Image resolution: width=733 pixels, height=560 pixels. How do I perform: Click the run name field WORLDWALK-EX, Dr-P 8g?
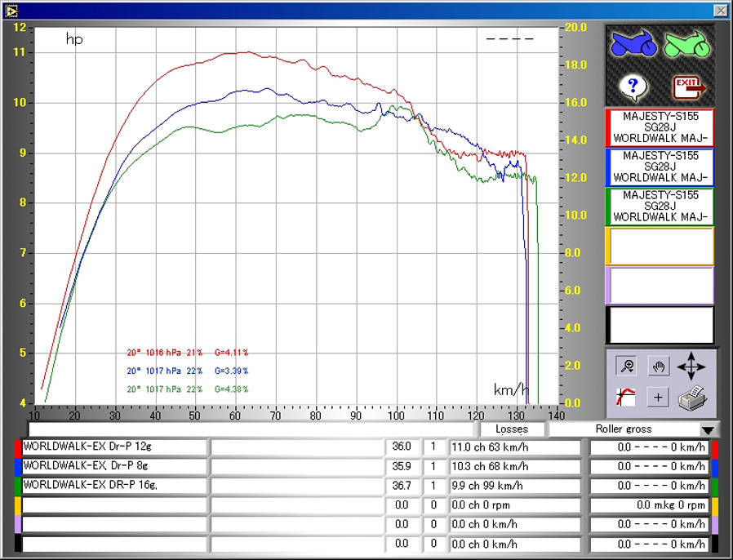click(114, 466)
